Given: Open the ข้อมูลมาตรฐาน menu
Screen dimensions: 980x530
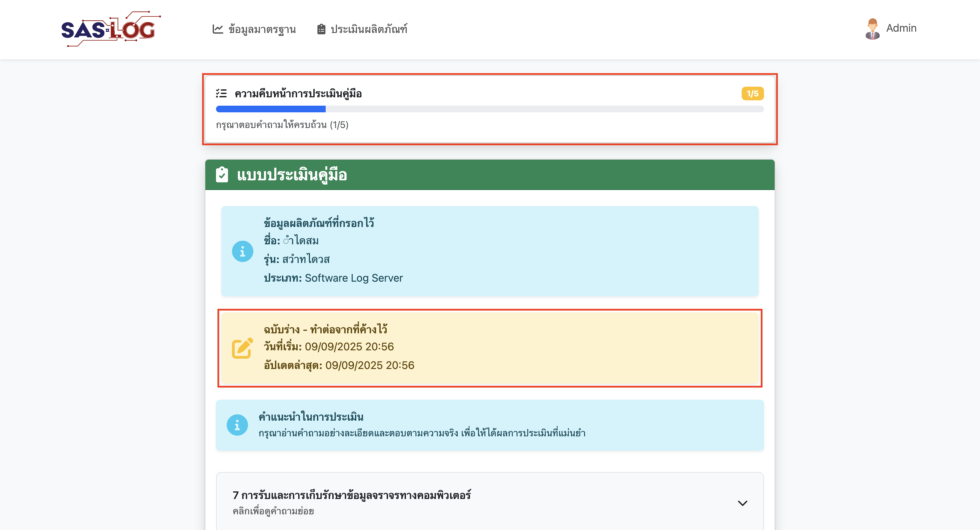Looking at the screenshot, I should [262, 29].
